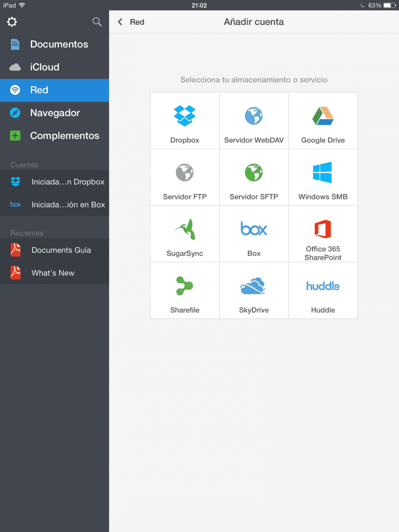Choose the Sharefile green icon
The width and height of the screenshot is (399, 532).
(185, 286)
